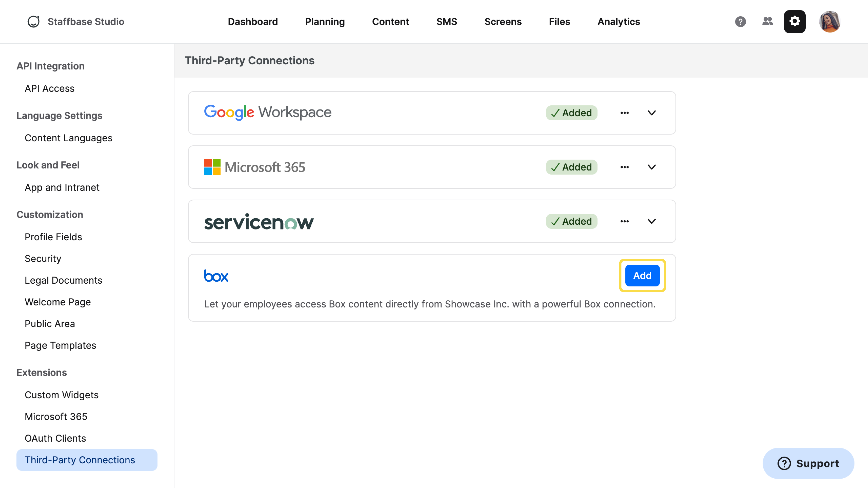
Task: Open the Files tab
Action: click(559, 22)
